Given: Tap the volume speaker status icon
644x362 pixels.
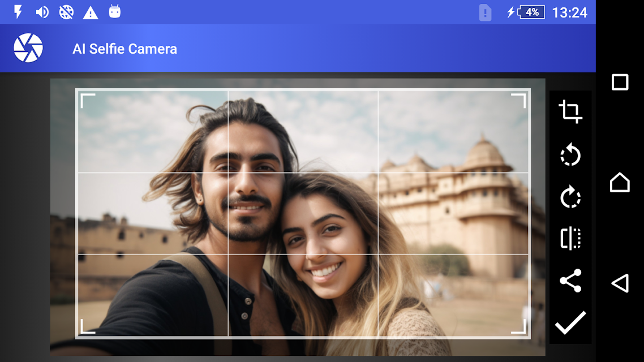Looking at the screenshot, I should (42, 12).
